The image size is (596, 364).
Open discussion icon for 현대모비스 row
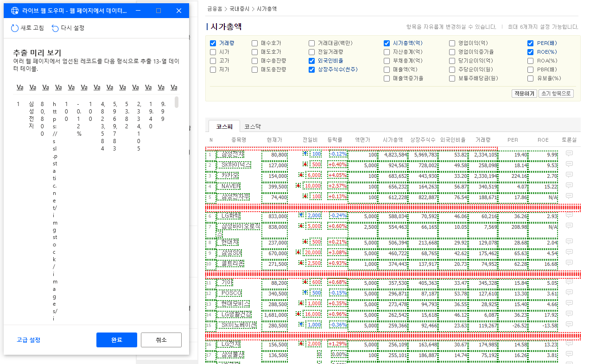(569, 304)
